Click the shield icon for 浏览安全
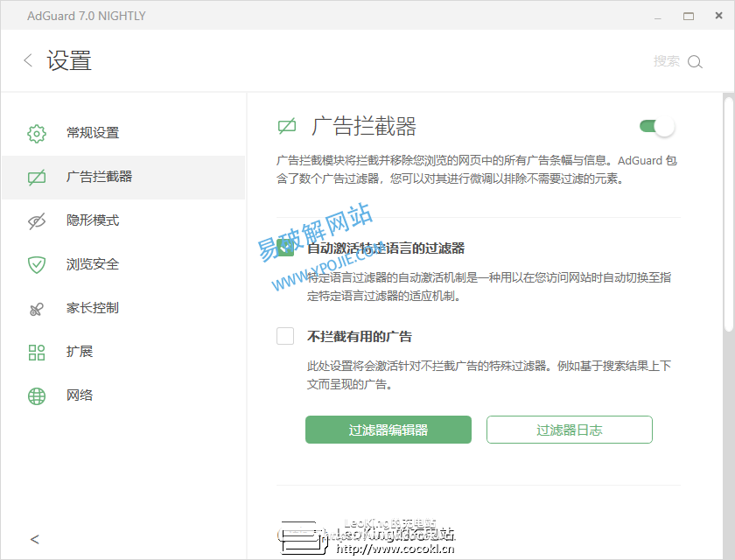735x560 pixels. 37,265
